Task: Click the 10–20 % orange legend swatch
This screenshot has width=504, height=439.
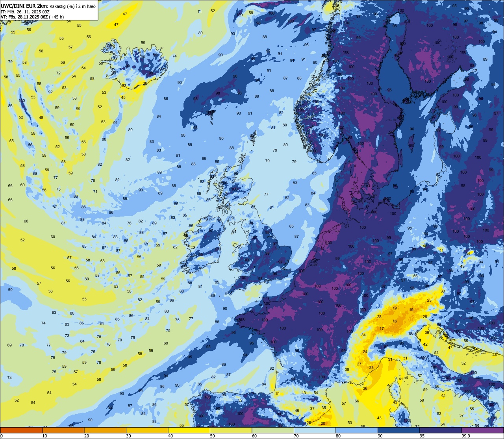Action: point(63,430)
